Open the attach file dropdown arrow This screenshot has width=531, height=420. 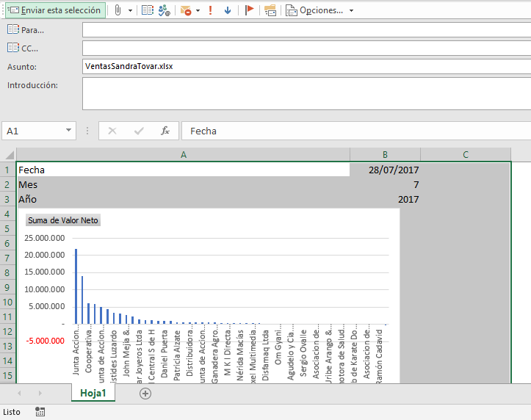(x=130, y=11)
